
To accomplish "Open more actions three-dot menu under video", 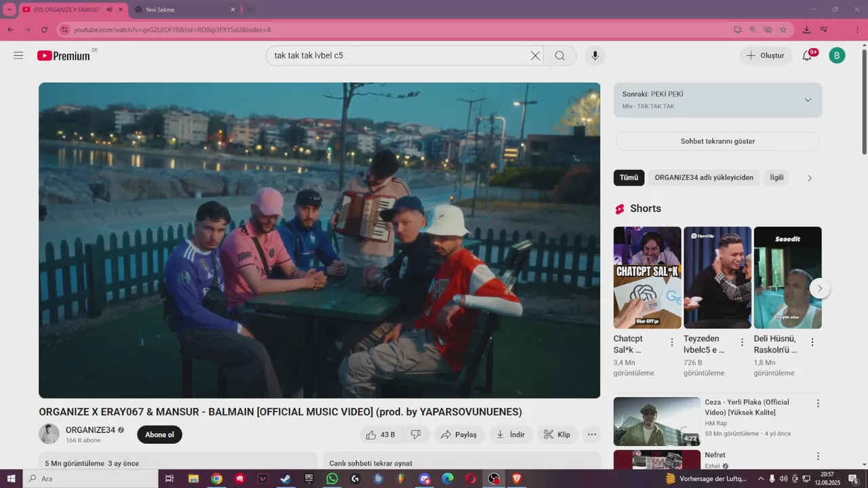I will tap(592, 434).
